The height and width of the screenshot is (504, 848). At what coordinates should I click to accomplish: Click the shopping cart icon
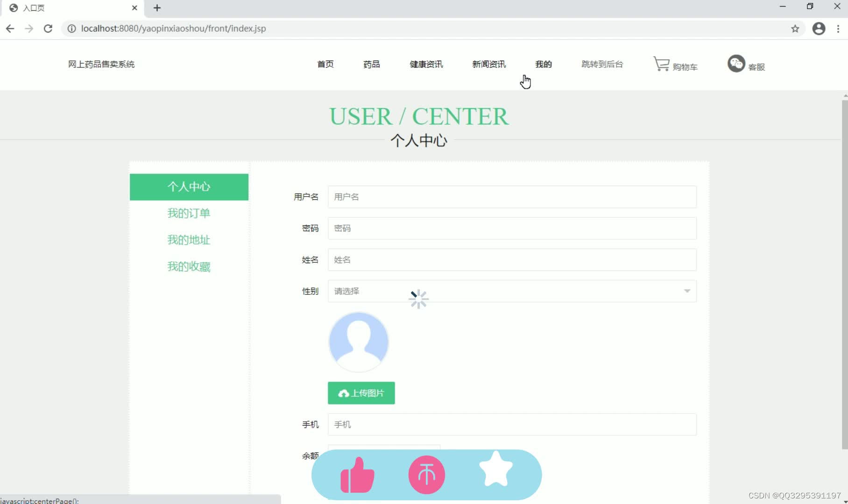(661, 64)
